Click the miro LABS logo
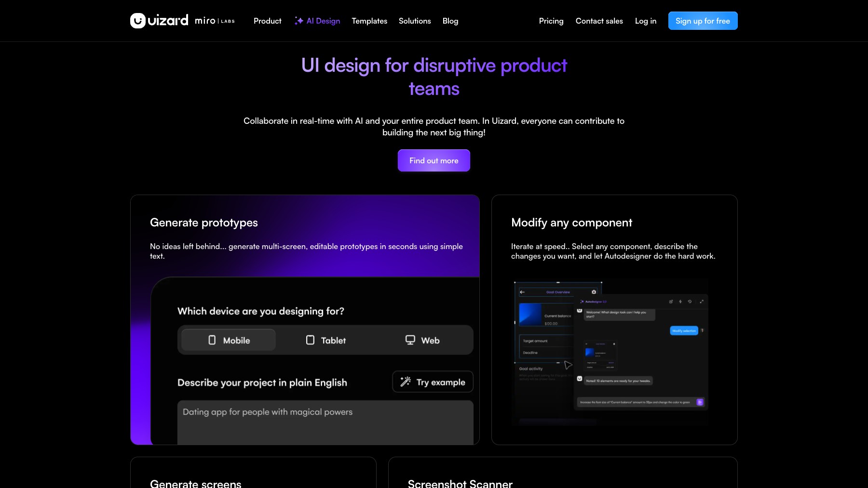 point(215,21)
